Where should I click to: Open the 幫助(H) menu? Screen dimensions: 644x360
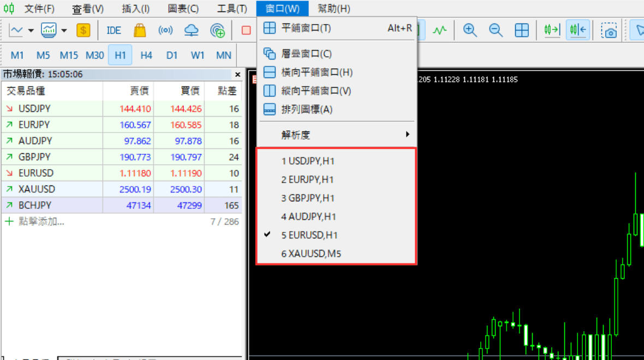(x=333, y=8)
